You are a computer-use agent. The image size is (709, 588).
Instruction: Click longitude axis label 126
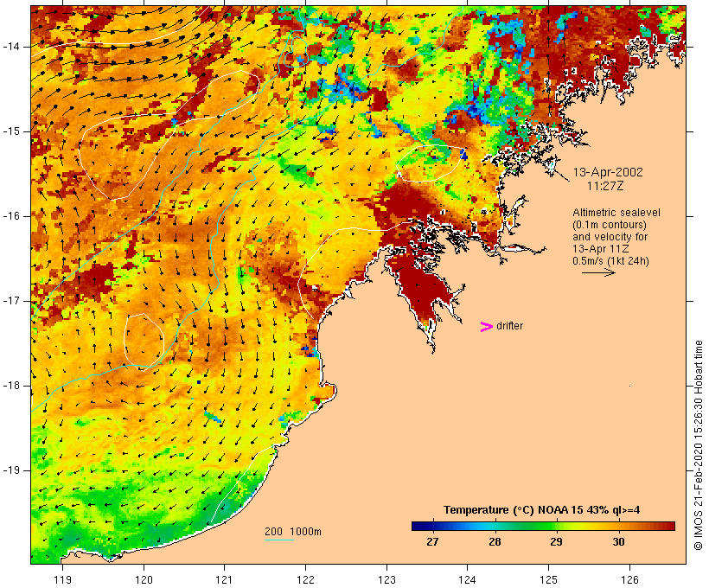[x=629, y=579]
